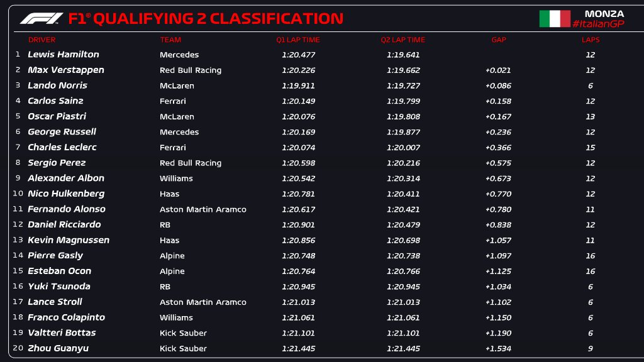644x362 pixels.
Task: Click the GAP column header
Action: pos(499,40)
